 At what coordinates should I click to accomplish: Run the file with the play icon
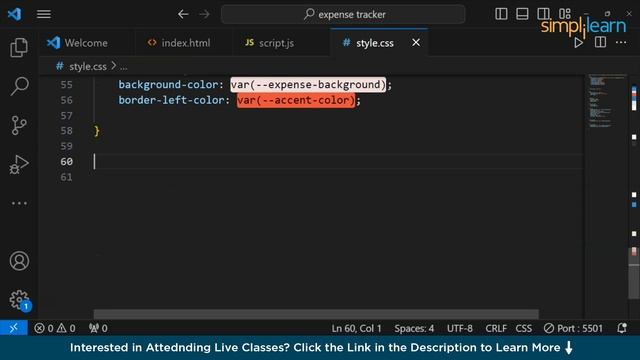coord(578,42)
